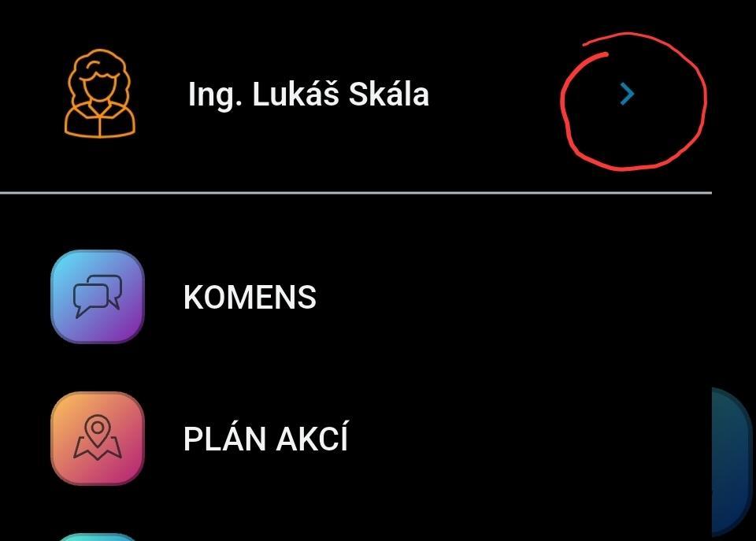Tap the woman silhouette profile picture
The height and width of the screenshot is (541, 756).
tap(100, 94)
